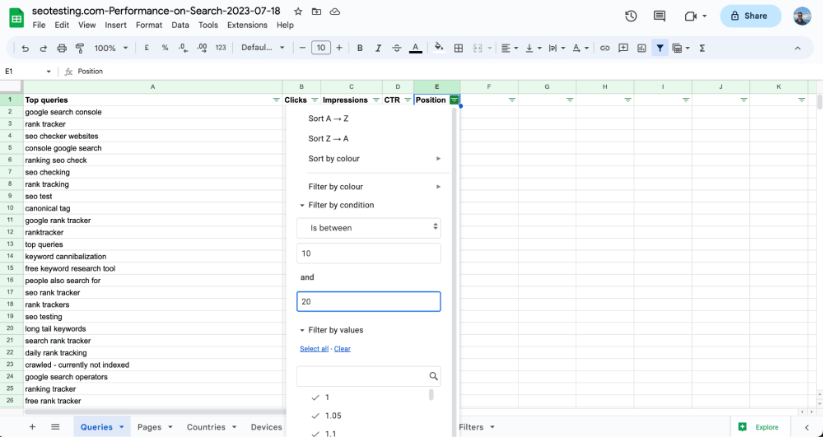The width and height of the screenshot is (823, 437).
Task: Open Sort by colour submenu
Action: click(369, 158)
